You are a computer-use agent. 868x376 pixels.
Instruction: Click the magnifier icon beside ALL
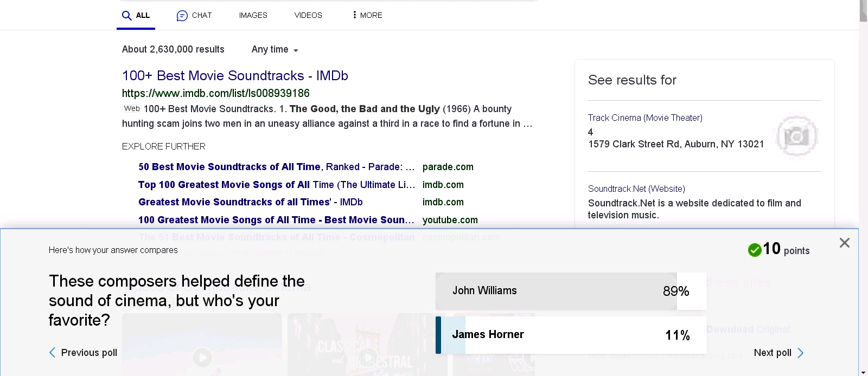click(127, 15)
